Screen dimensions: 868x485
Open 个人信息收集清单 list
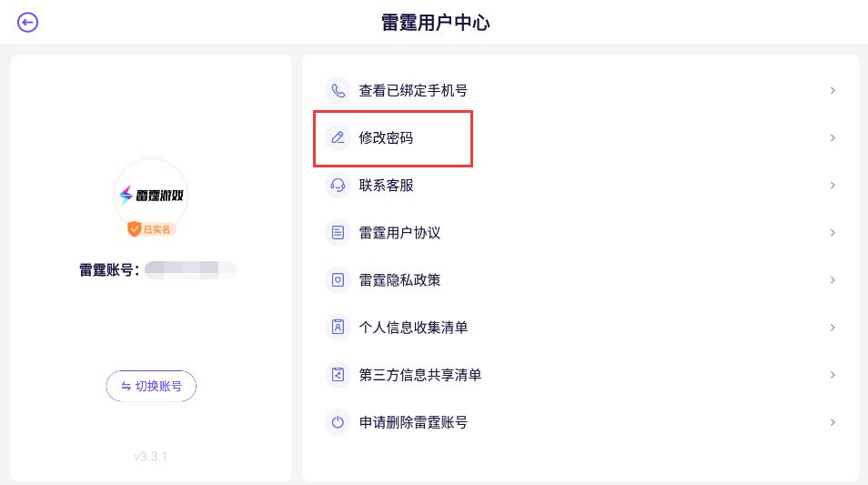[x=413, y=328]
